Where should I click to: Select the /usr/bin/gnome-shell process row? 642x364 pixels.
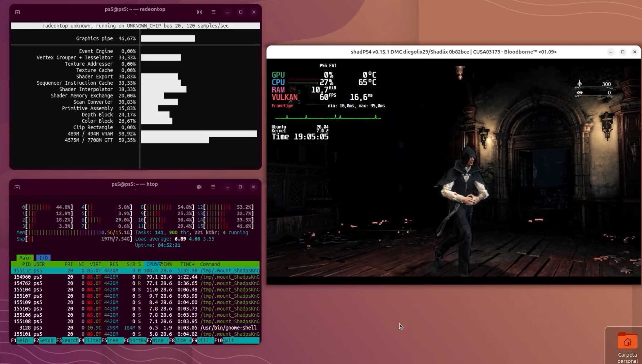pyautogui.click(x=135, y=327)
